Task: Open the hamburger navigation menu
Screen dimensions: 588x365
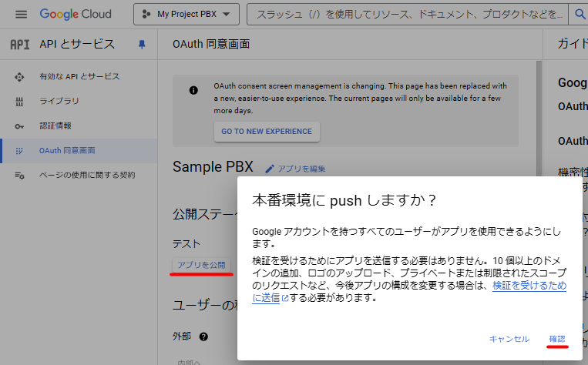Action: click(21, 14)
